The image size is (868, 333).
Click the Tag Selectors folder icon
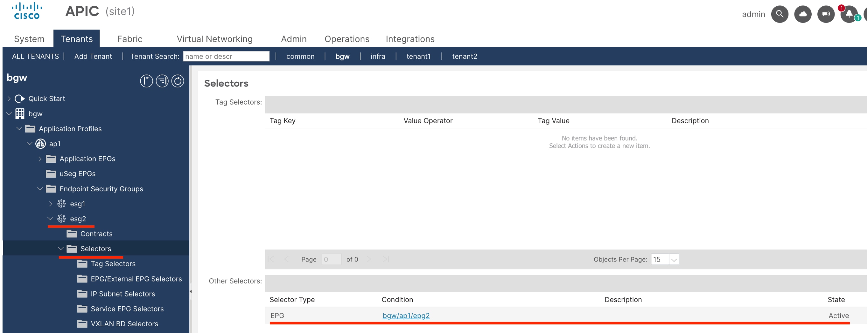point(82,264)
